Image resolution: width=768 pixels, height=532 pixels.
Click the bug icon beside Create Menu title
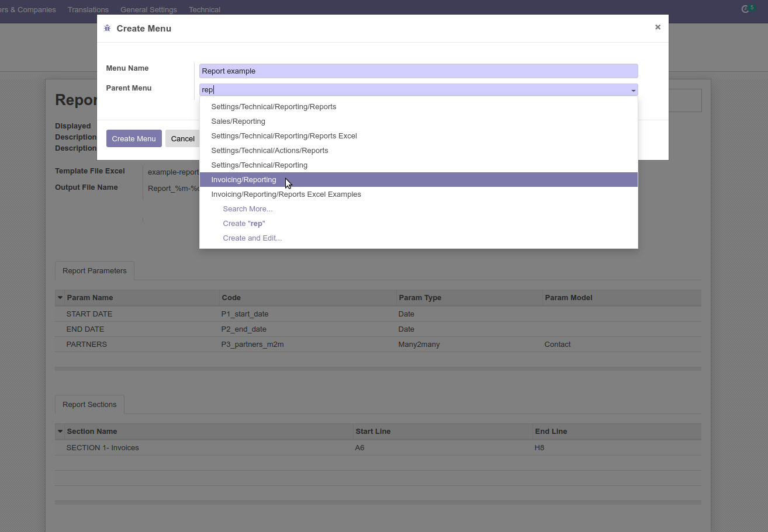(x=107, y=28)
